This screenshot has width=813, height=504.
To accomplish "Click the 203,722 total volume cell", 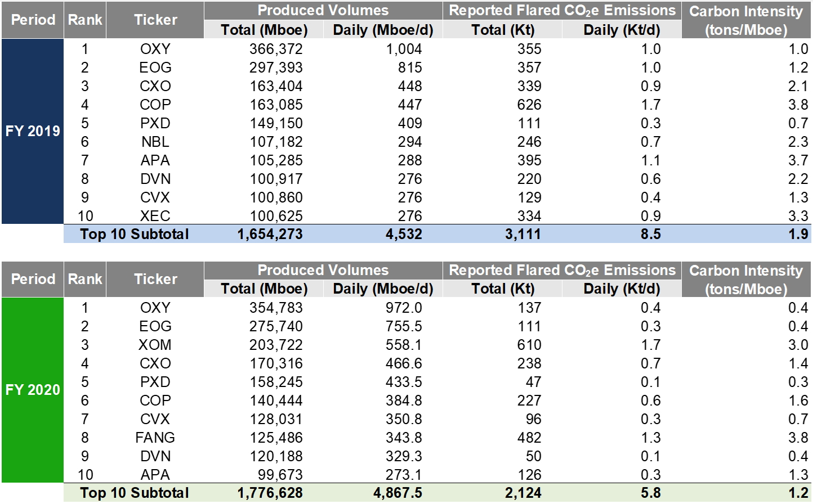I will (276, 345).
